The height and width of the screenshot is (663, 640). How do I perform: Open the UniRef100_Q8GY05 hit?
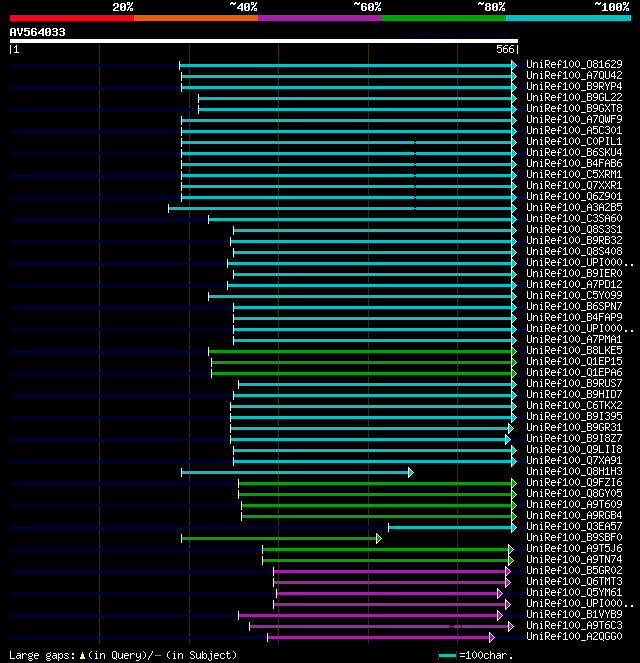574,493
